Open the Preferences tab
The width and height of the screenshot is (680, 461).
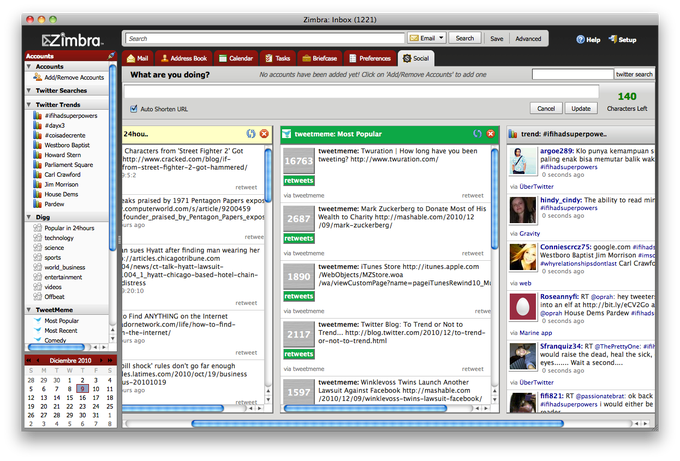click(x=370, y=58)
